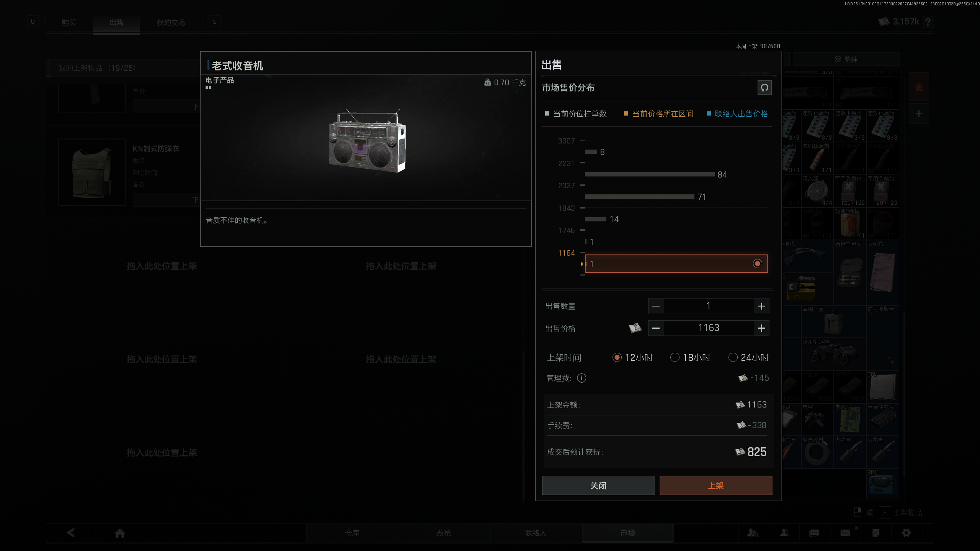Open chat message icon
This screenshot has width=980, height=551.
pos(814,533)
